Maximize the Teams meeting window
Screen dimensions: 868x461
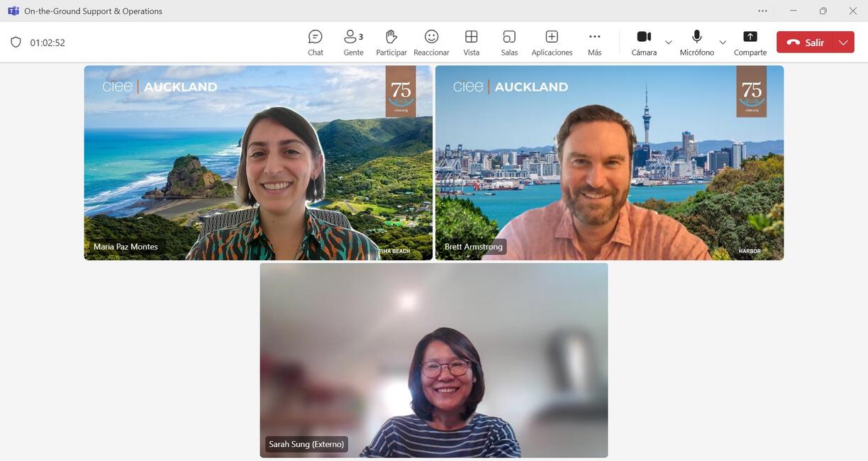tap(823, 11)
